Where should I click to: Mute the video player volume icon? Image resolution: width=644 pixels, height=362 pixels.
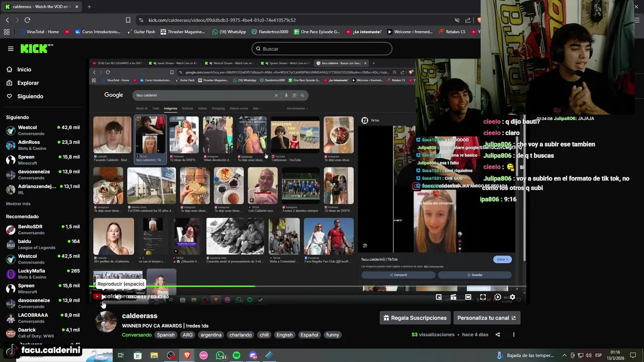tap(118, 297)
